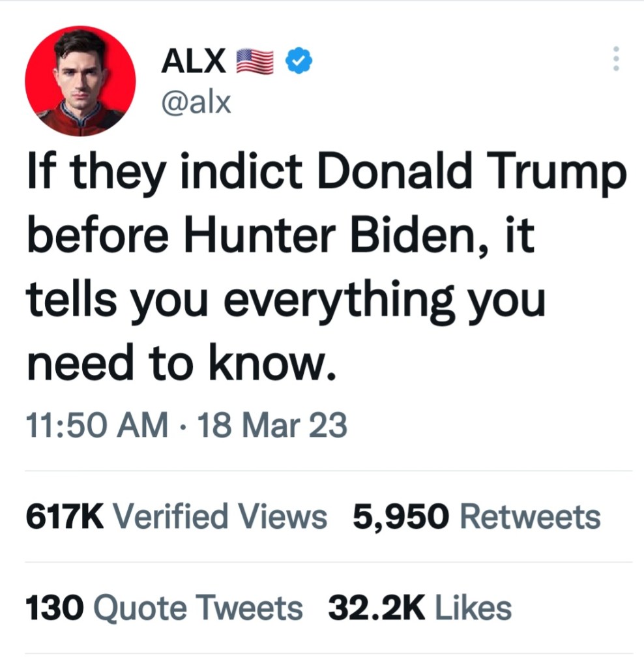View the Verified Views label
The width and height of the screenshot is (644, 667).
(x=220, y=516)
